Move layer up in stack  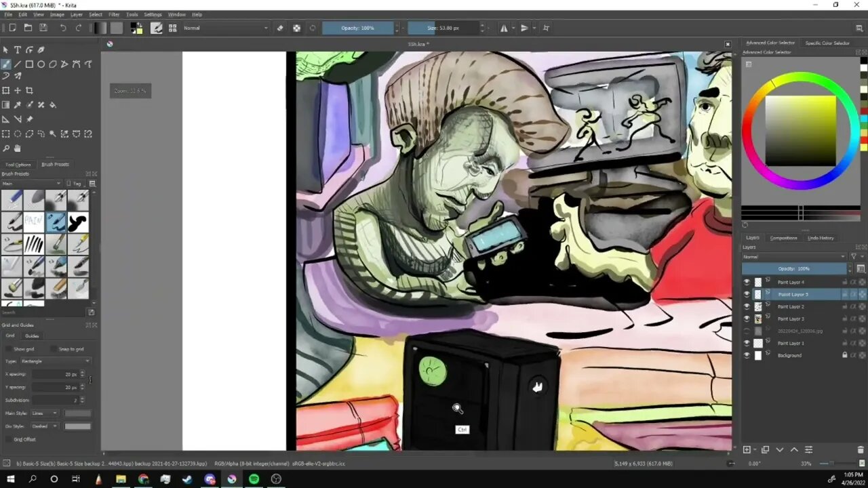click(794, 449)
